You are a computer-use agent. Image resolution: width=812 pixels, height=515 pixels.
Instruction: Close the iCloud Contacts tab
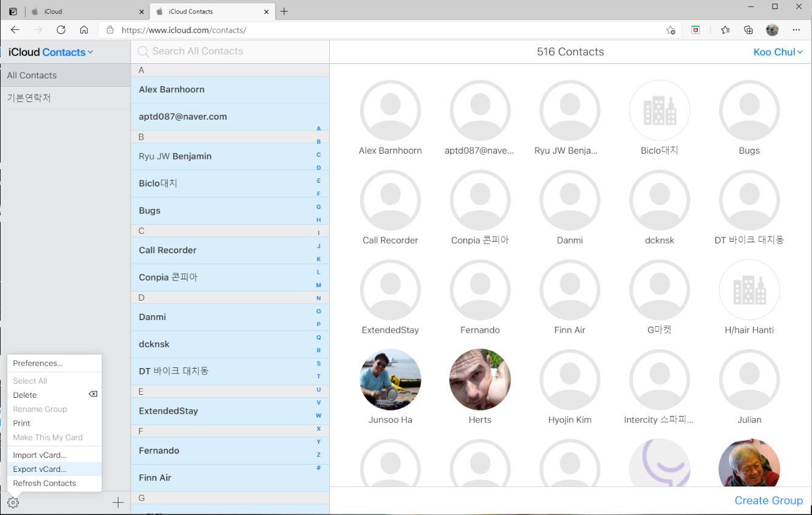pos(266,12)
